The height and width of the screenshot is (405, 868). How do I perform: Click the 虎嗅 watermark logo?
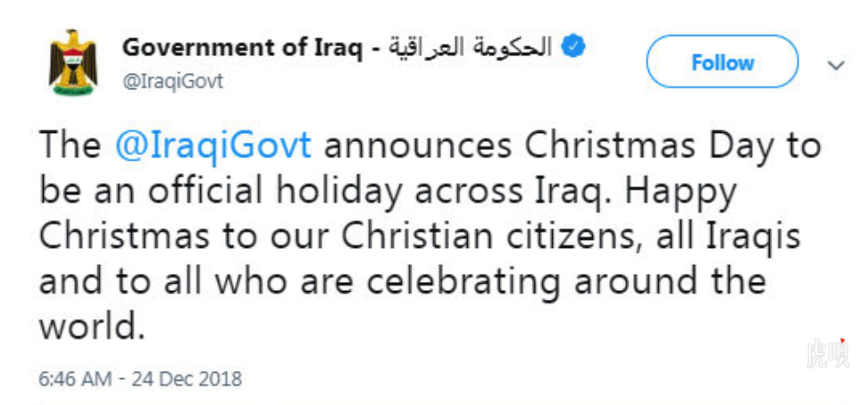[x=827, y=353]
